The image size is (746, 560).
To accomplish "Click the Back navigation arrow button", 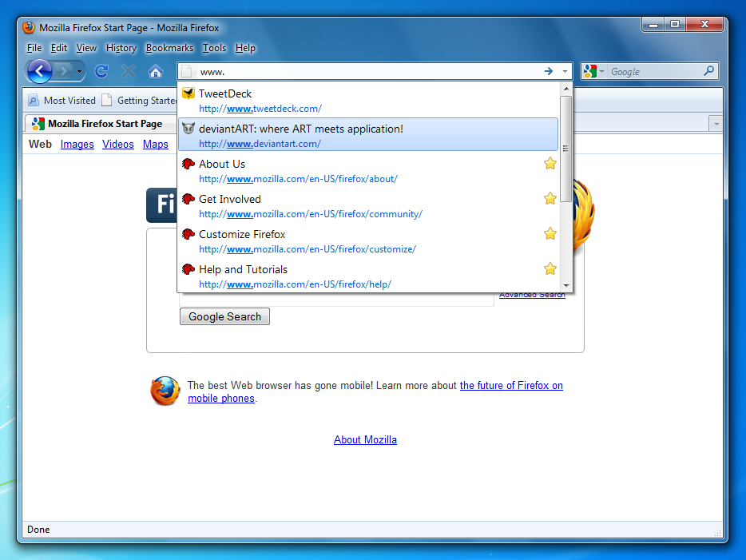I will coord(39,72).
